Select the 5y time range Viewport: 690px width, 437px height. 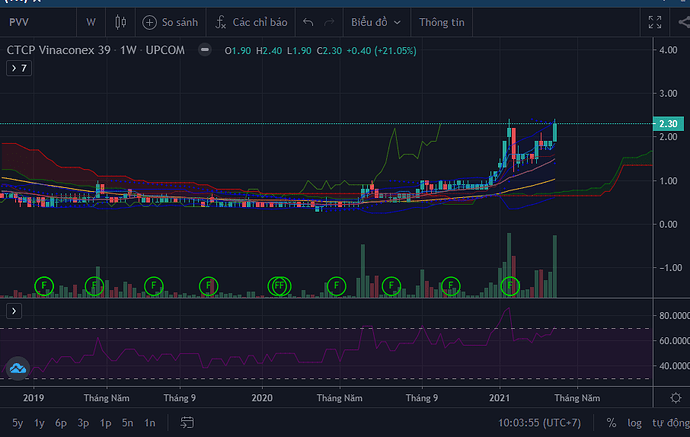coord(17,423)
